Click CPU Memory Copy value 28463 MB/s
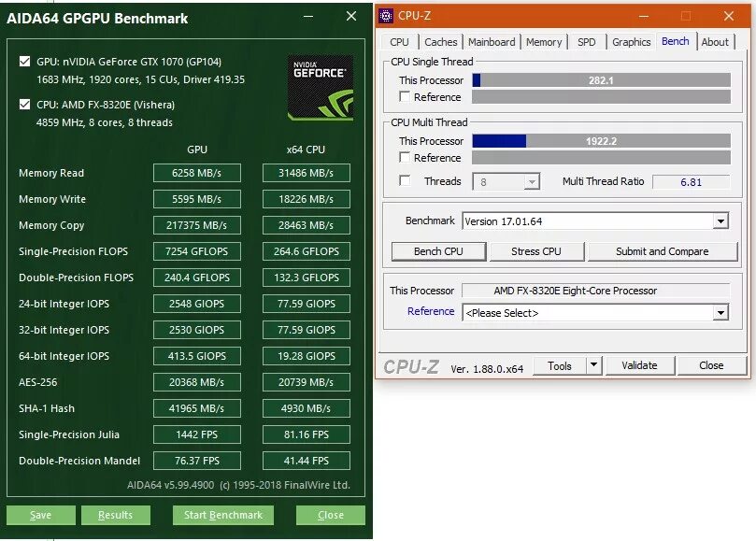 click(307, 224)
